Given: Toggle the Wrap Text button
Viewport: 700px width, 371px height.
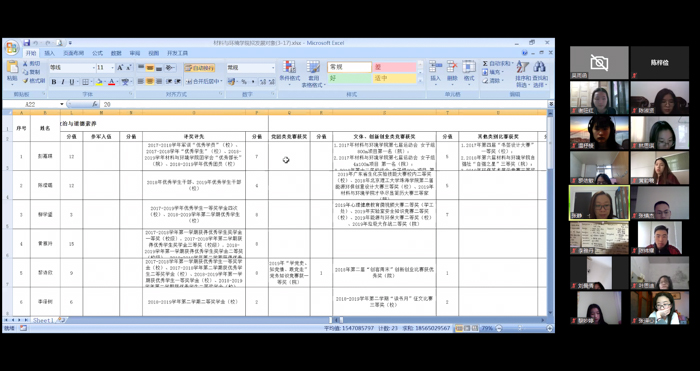Looking at the screenshot, I should 200,68.
